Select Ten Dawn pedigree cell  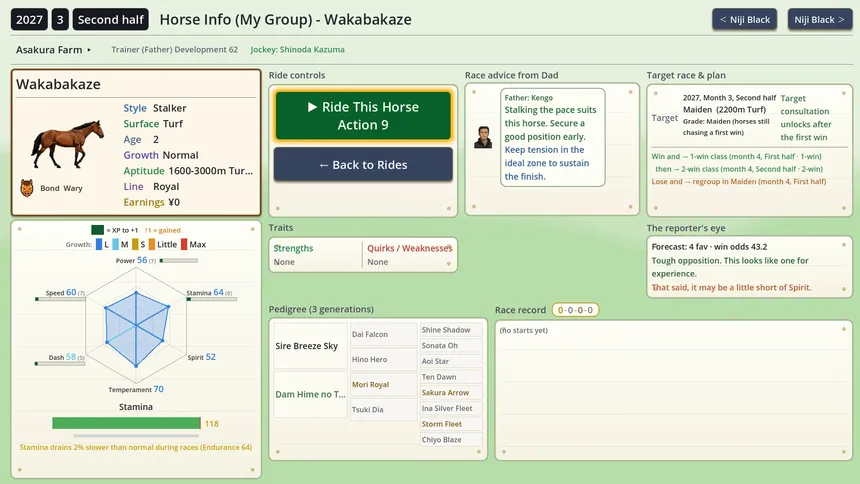coord(451,377)
